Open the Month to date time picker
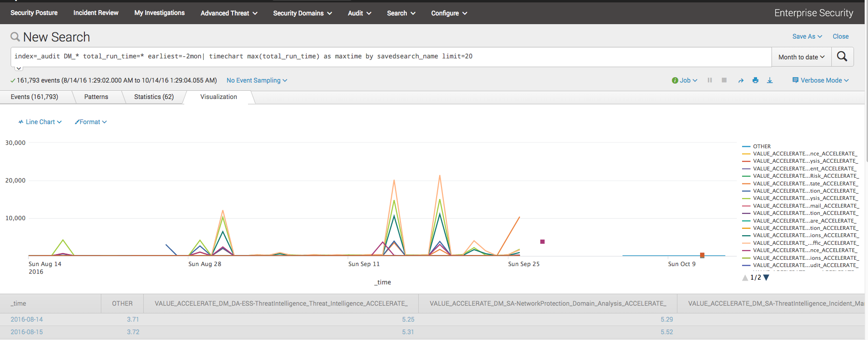The width and height of the screenshot is (868, 340). click(x=801, y=57)
